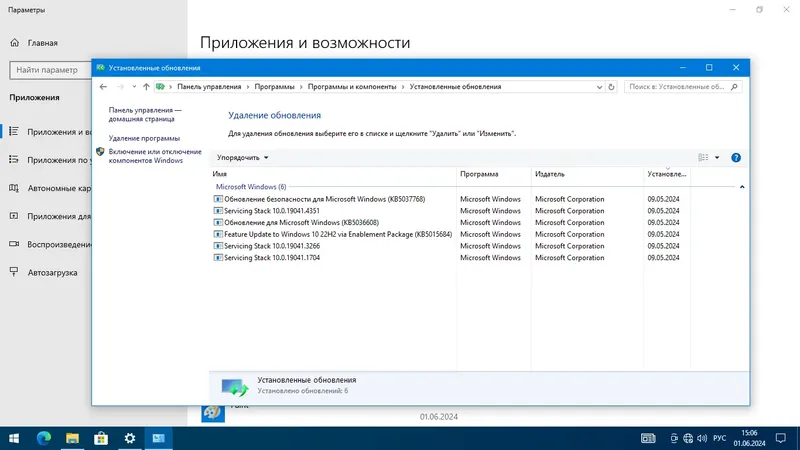Viewport: 800px width, 450px height.
Task: Launch Microsoft Edge from taskbar
Action: pyautogui.click(x=43, y=438)
